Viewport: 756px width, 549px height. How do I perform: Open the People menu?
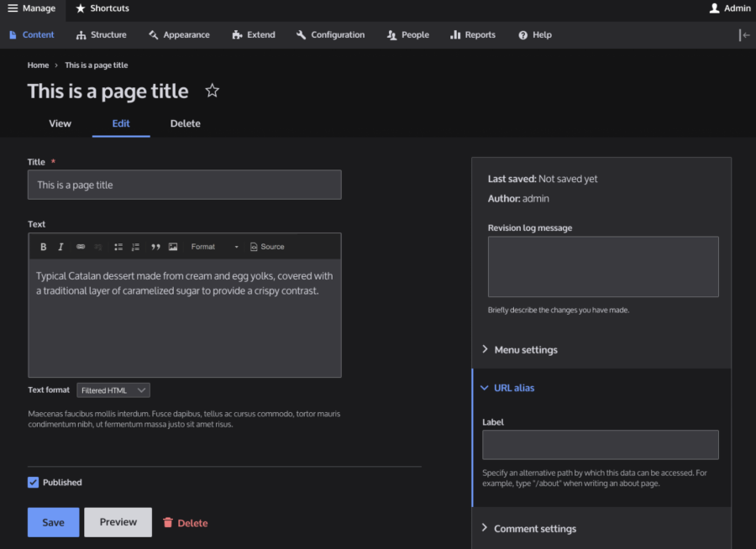(x=408, y=34)
